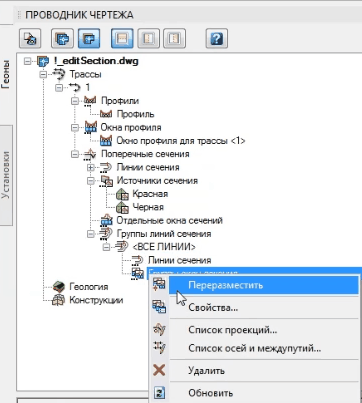Toggle the highlighted third toolbar view button
Viewport: 362px width, 403px height.
pos(89,39)
